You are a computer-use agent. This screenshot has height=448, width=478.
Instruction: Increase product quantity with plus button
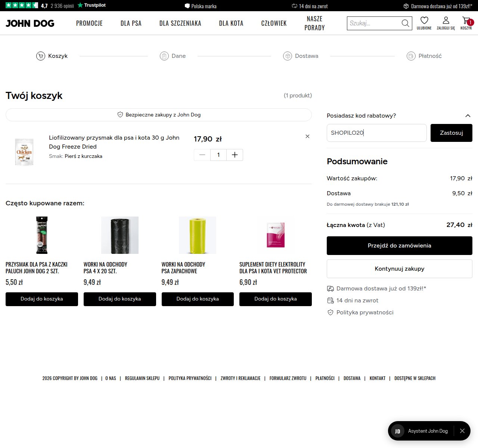point(235,155)
